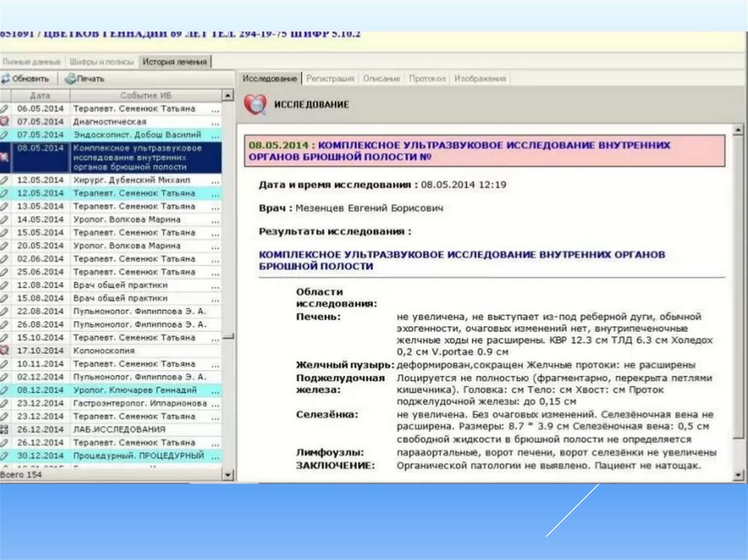Select the История лечения tab
Viewport: 748px width, 560px height.
(175, 61)
